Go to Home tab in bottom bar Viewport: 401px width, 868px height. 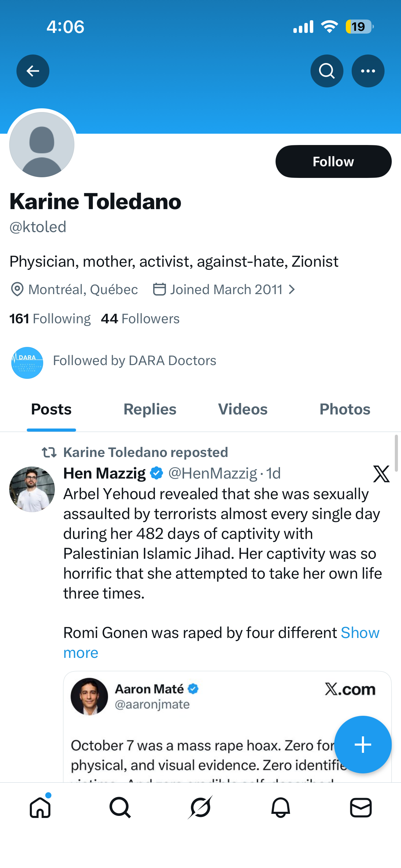click(40, 807)
